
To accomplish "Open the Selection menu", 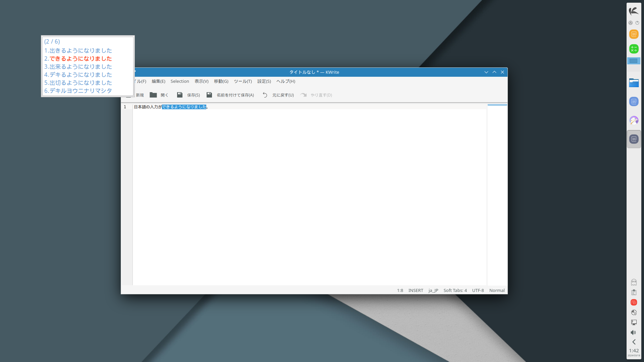I will [179, 81].
